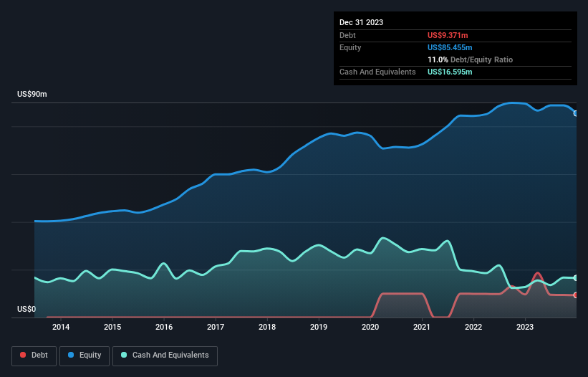Image resolution: width=588 pixels, height=377 pixels.
Task: Click the 2015 x-axis label
Action: [x=112, y=327]
